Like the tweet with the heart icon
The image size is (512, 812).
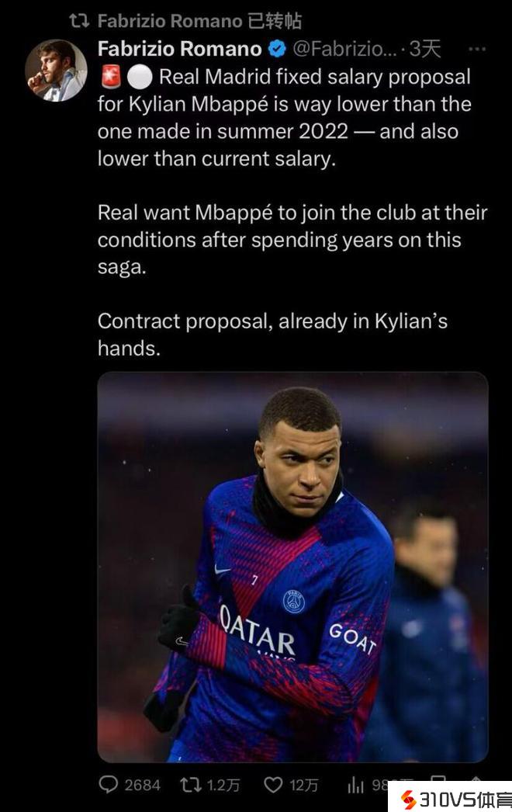(273, 785)
